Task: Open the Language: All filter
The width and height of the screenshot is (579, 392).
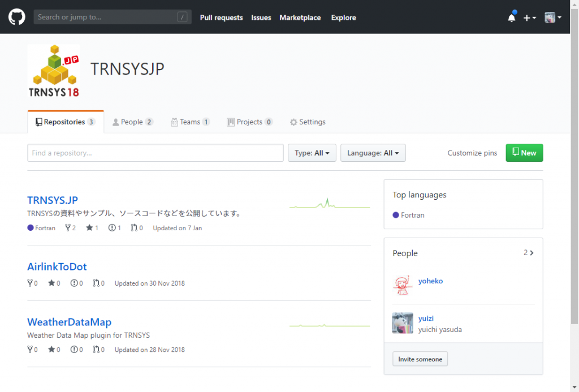Action: (373, 152)
